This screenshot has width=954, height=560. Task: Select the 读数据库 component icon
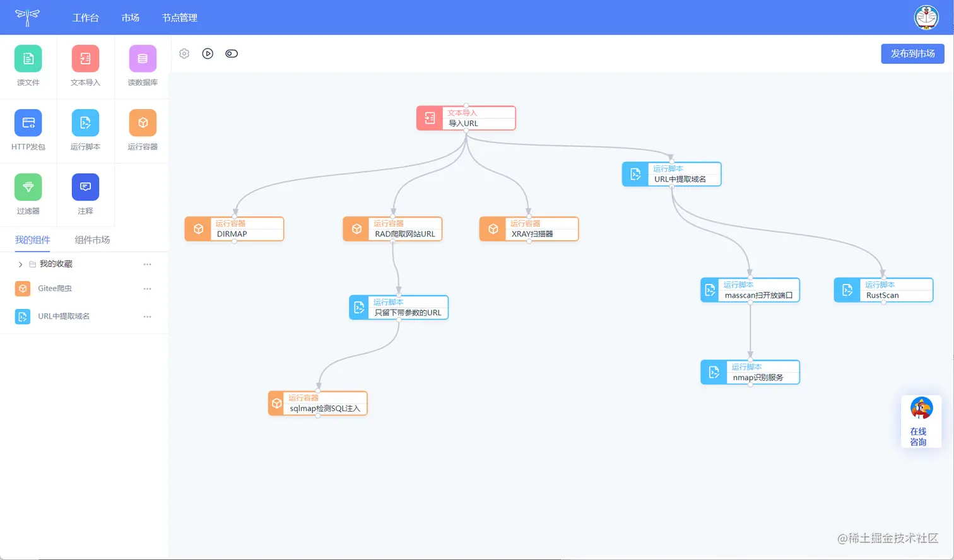[143, 59]
